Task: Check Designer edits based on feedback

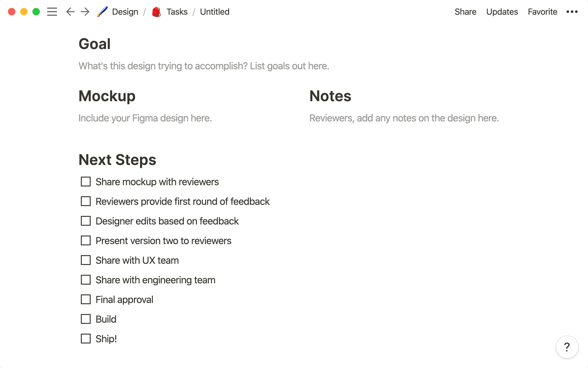Action: (x=85, y=221)
